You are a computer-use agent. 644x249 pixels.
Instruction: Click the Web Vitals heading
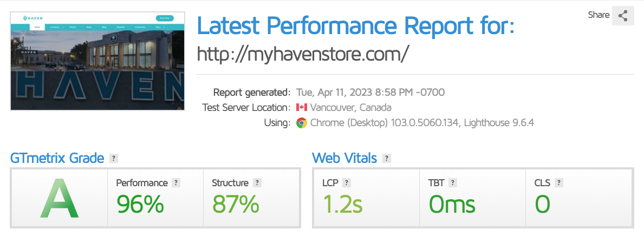coord(344,158)
